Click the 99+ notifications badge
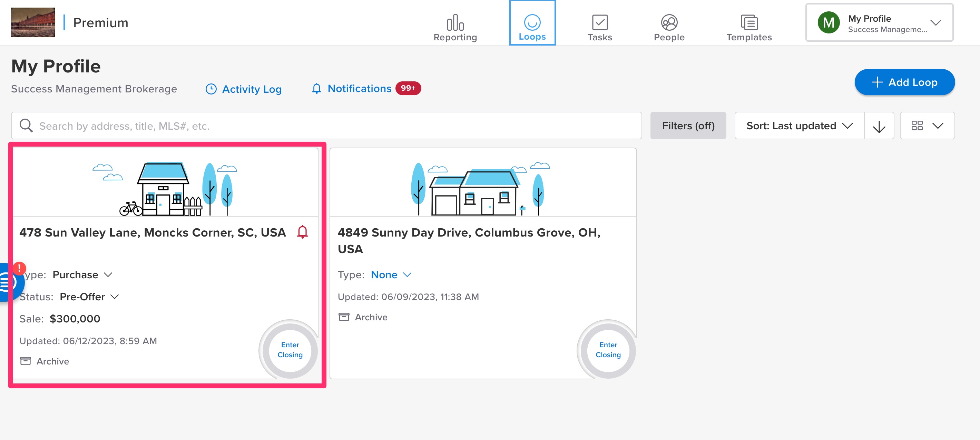Screen dimensions: 980x440 click(408, 88)
